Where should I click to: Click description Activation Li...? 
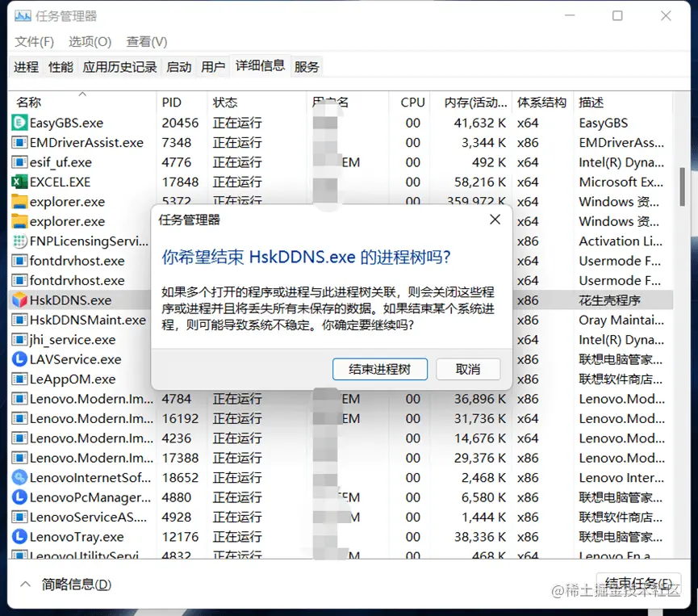tap(621, 241)
